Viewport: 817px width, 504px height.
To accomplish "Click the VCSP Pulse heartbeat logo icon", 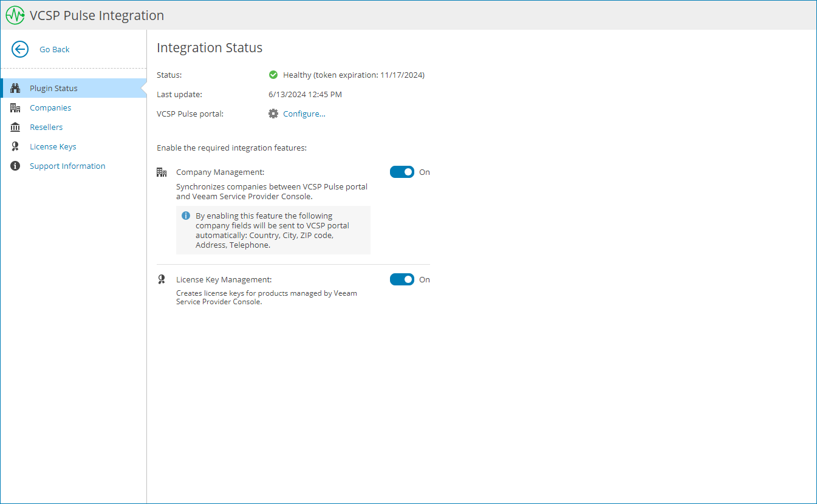I will point(15,15).
